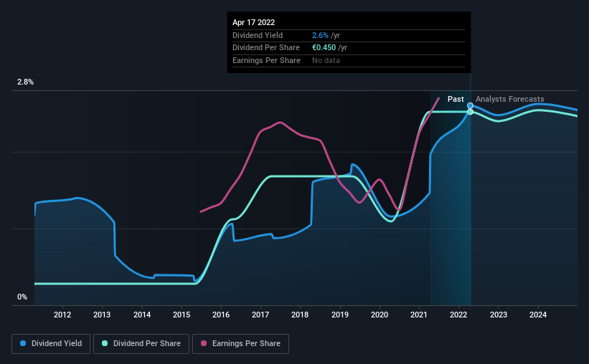Select the teal Dividend Per Share data point marker
The width and height of the screenshot is (589, 364).
click(470, 112)
